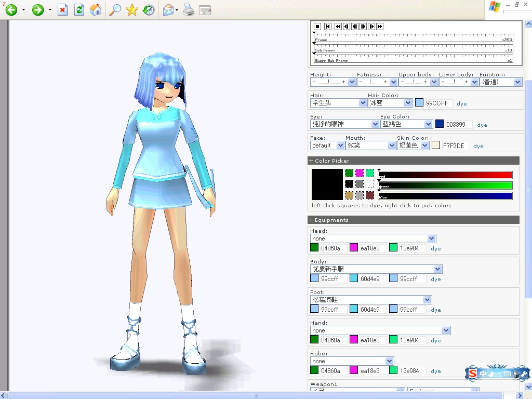Click the Frame timeline ruler

(x=414, y=37)
